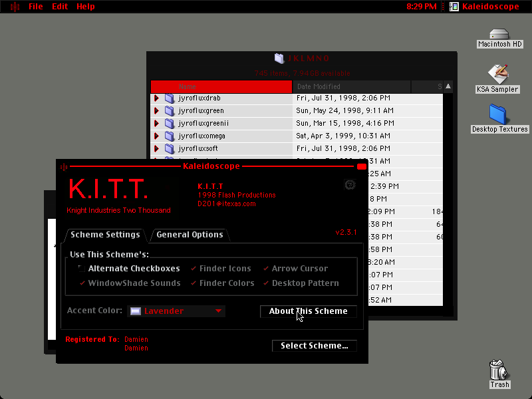Open the Accent Color Lavender dropdown
Image resolution: width=532 pixels, height=399 pixels.
pos(176,311)
